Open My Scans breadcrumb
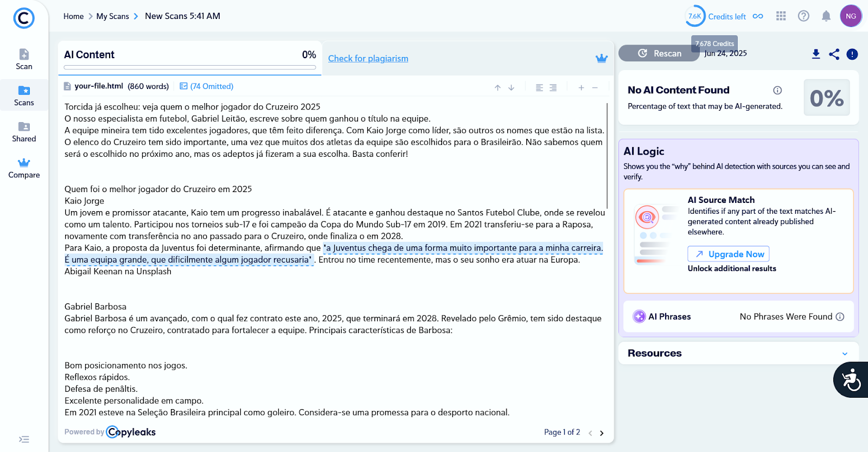The width and height of the screenshot is (868, 452). coord(112,16)
